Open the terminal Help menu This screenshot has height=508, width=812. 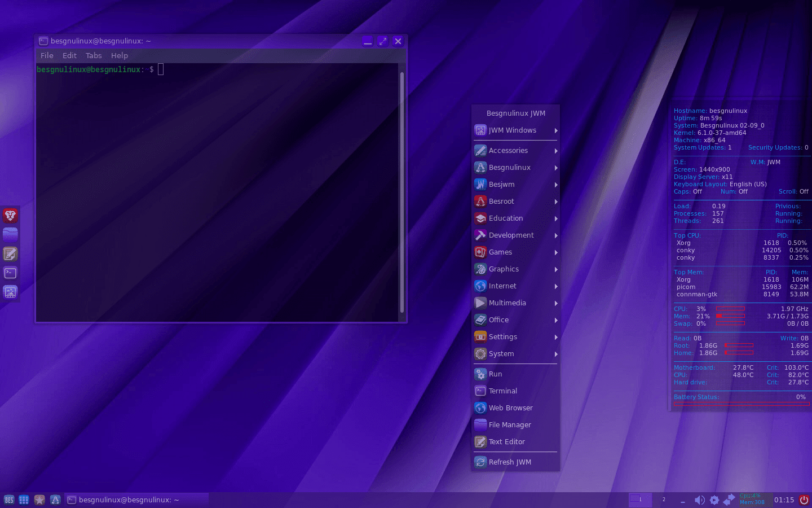[120, 55]
